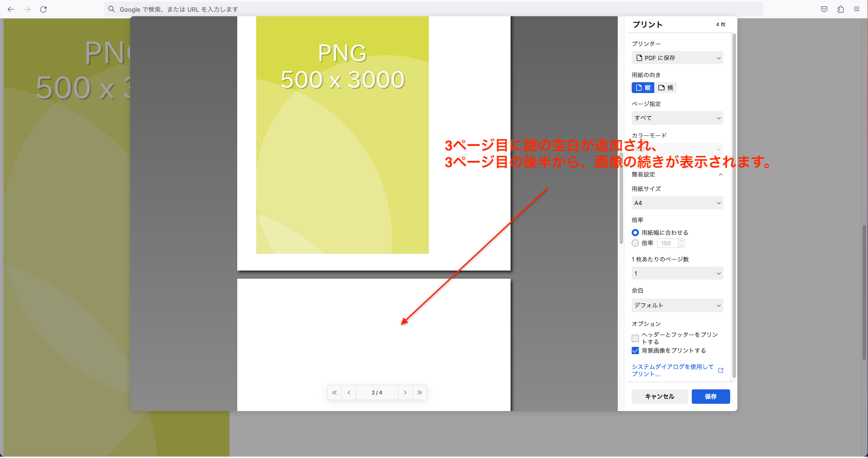The image size is (868, 458).
Task: Click the 倍率 percentage input field
Action: [x=668, y=243]
